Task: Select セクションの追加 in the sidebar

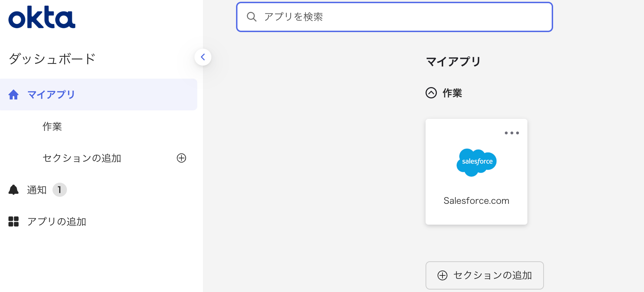Action: coord(82,158)
